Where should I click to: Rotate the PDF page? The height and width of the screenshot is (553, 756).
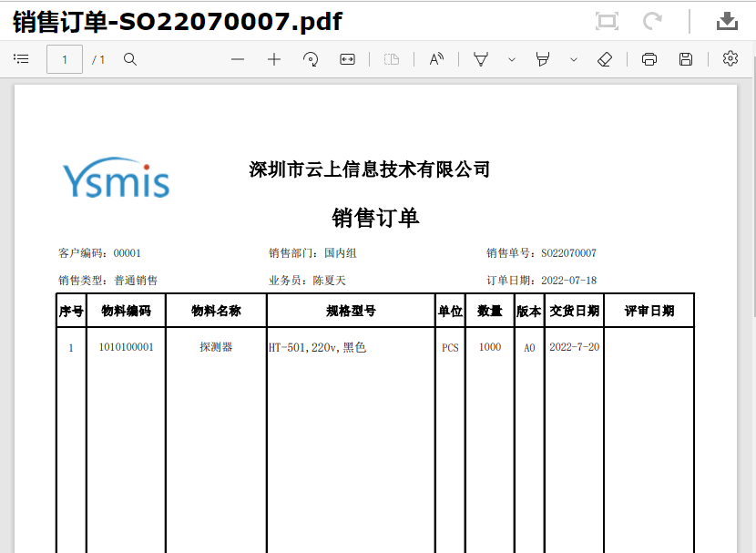click(311, 59)
